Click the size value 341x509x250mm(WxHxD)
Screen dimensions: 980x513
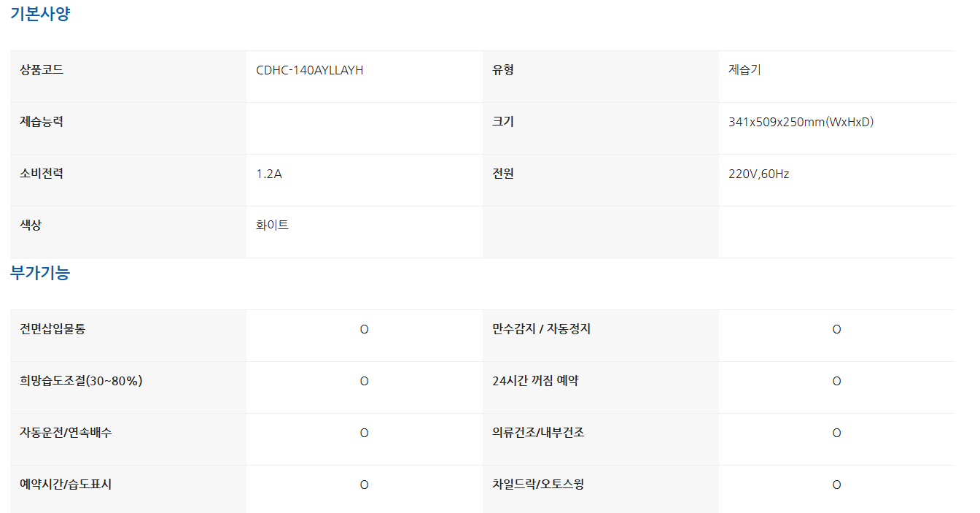801,123
